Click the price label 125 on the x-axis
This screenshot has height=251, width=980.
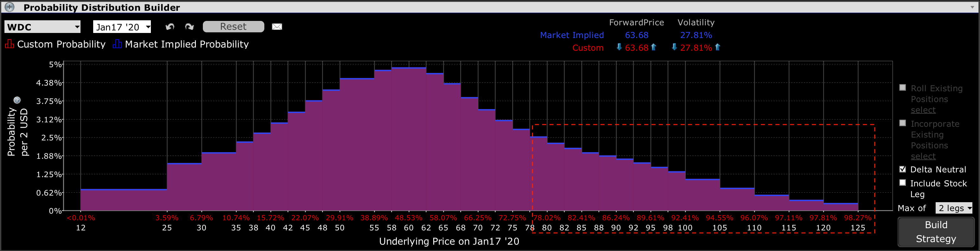(x=858, y=228)
